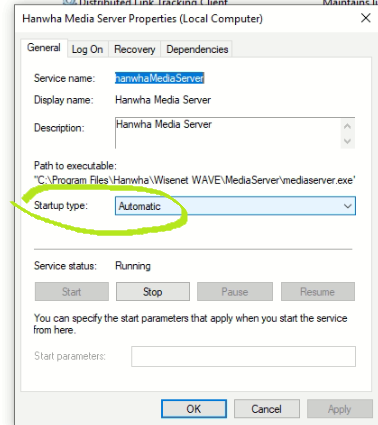Viewport: 378px width, 425px height.
Task: Click the Path to executable label
Action: (x=75, y=166)
